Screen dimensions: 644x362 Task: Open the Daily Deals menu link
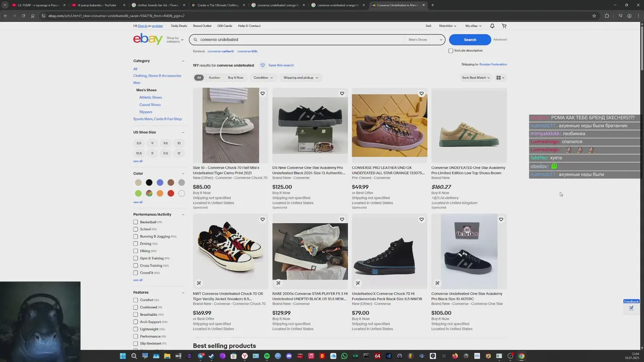179,26
